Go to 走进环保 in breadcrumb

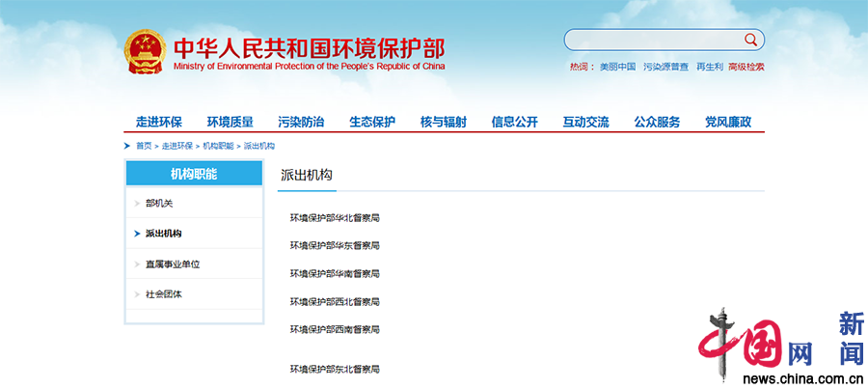(x=177, y=146)
